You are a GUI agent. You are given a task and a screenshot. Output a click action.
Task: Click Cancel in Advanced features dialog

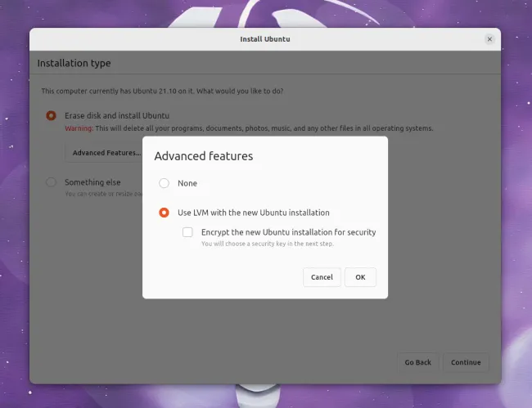coord(322,277)
